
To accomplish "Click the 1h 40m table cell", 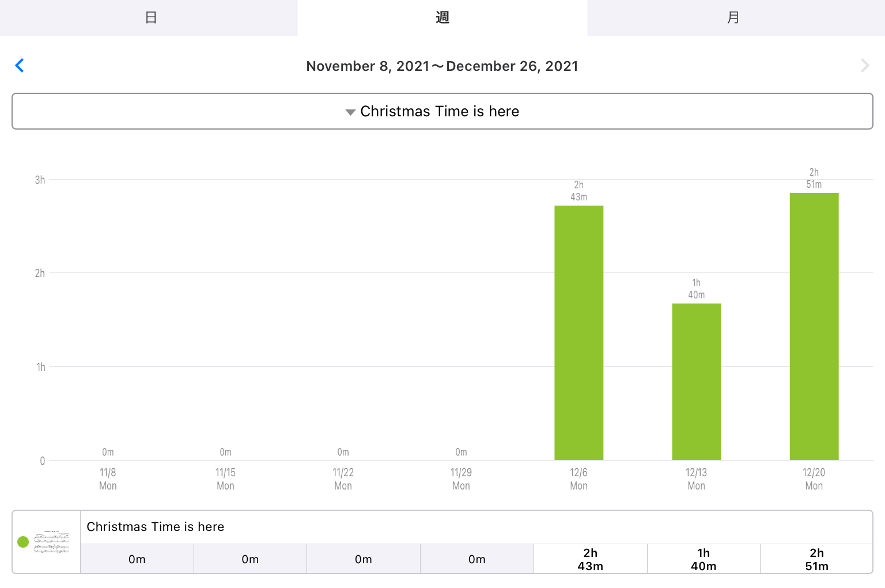I will click(704, 559).
